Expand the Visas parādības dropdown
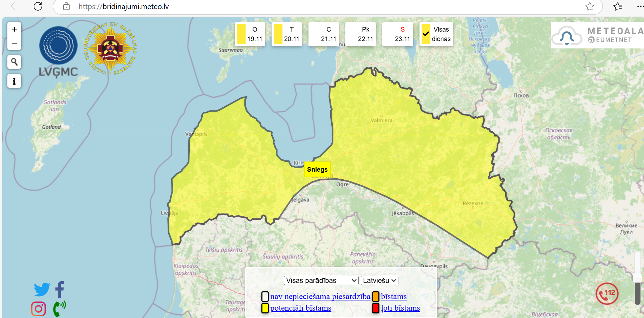 [321, 280]
